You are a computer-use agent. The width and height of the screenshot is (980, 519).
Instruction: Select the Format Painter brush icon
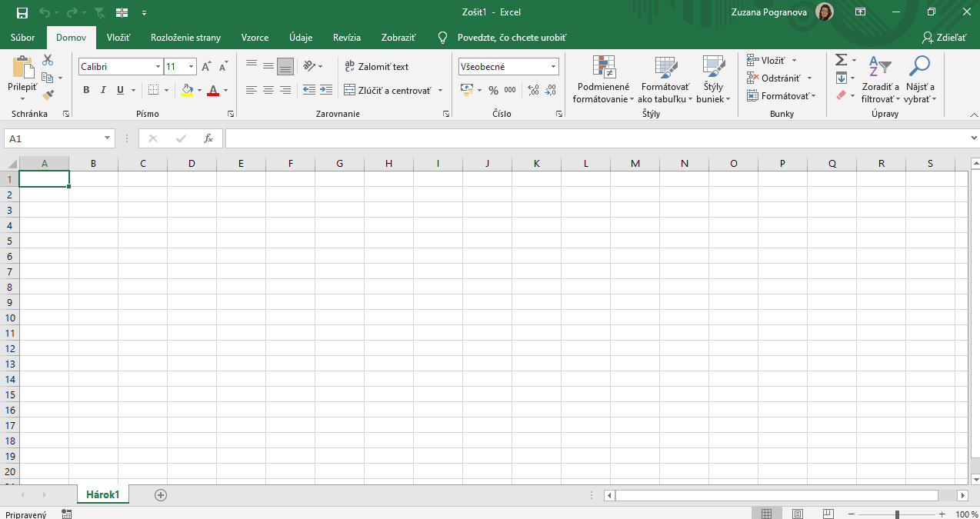click(x=48, y=95)
